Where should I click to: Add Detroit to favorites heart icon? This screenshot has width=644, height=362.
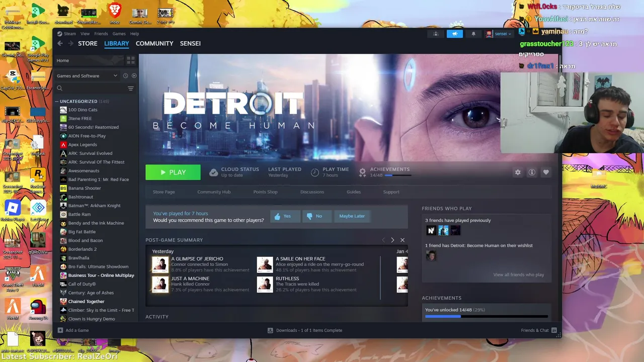[x=546, y=172]
